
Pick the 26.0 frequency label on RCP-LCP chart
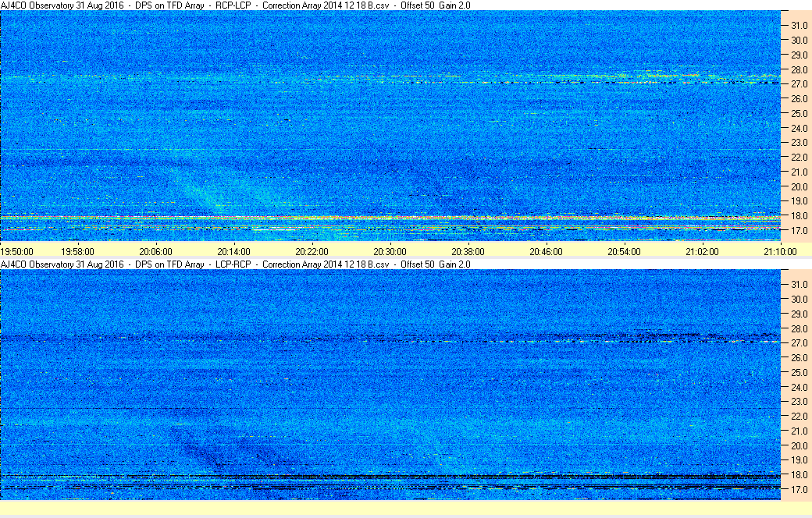coord(799,99)
